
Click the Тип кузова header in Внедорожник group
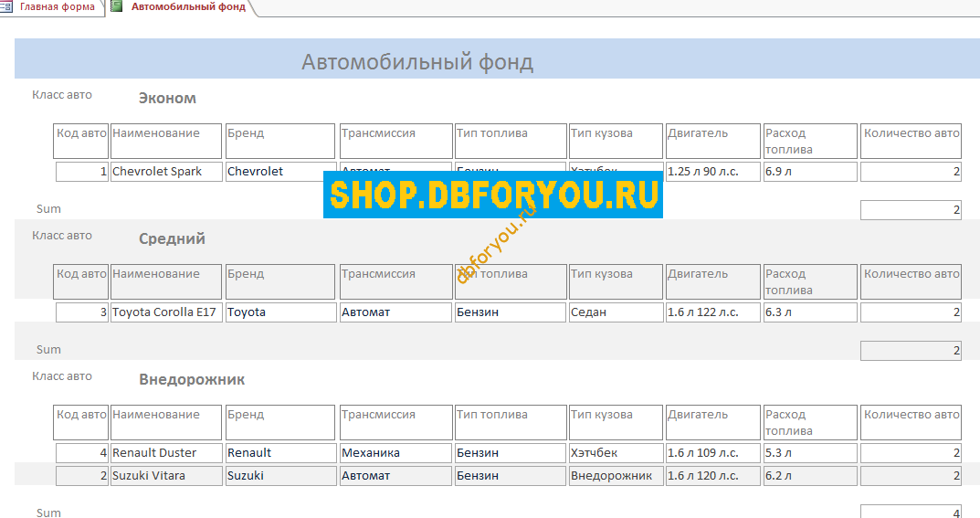616,422
